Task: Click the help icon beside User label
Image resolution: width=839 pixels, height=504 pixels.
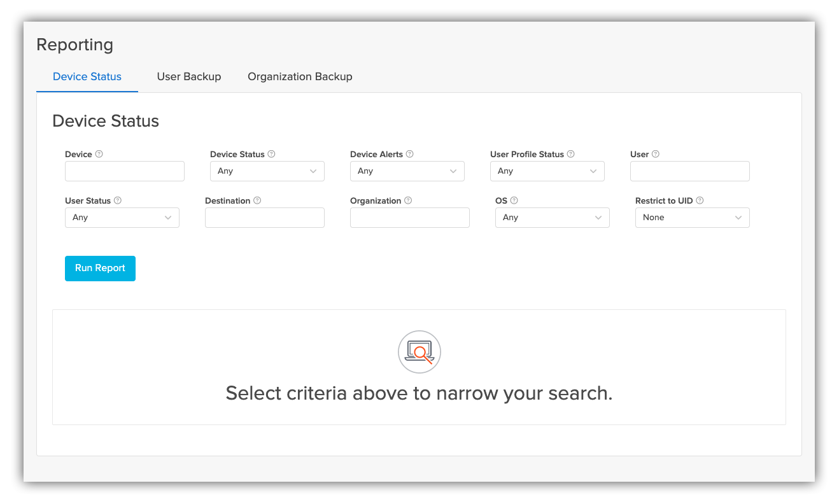Action: coord(655,154)
